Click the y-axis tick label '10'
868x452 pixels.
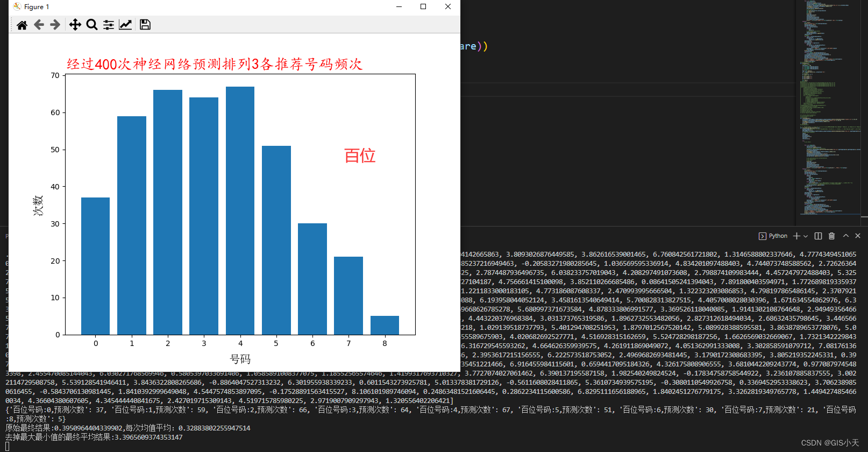point(55,298)
